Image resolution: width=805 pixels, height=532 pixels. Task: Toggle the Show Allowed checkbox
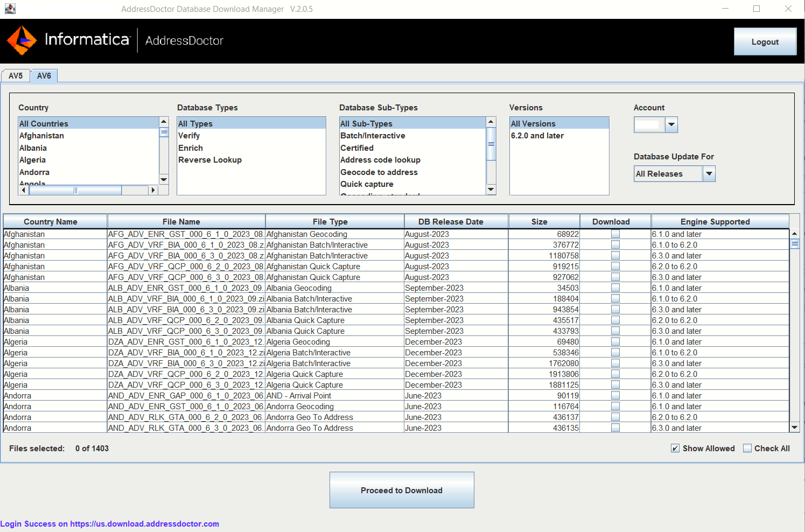(675, 448)
